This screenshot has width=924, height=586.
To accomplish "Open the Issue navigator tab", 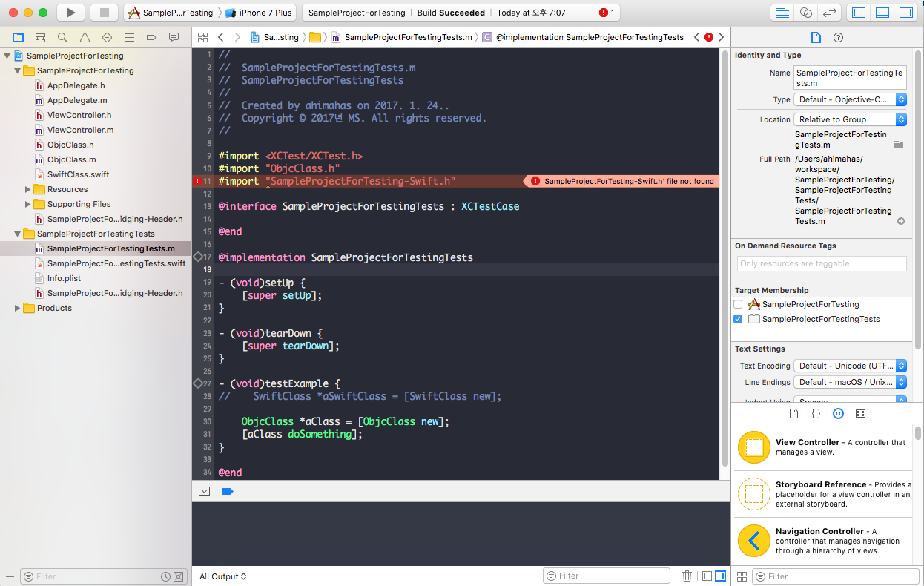I will [85, 37].
